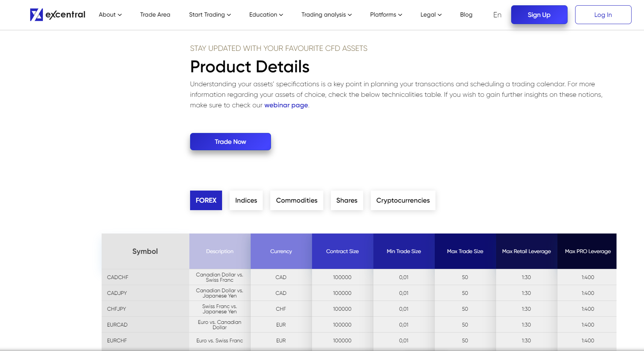Click the Sign Up button
This screenshot has width=644, height=351.
(x=539, y=15)
